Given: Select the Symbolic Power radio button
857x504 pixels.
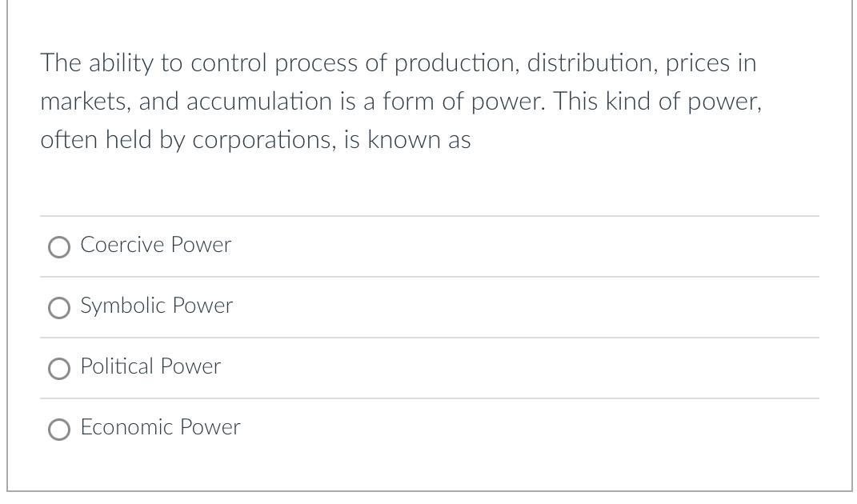Looking at the screenshot, I should (58, 308).
